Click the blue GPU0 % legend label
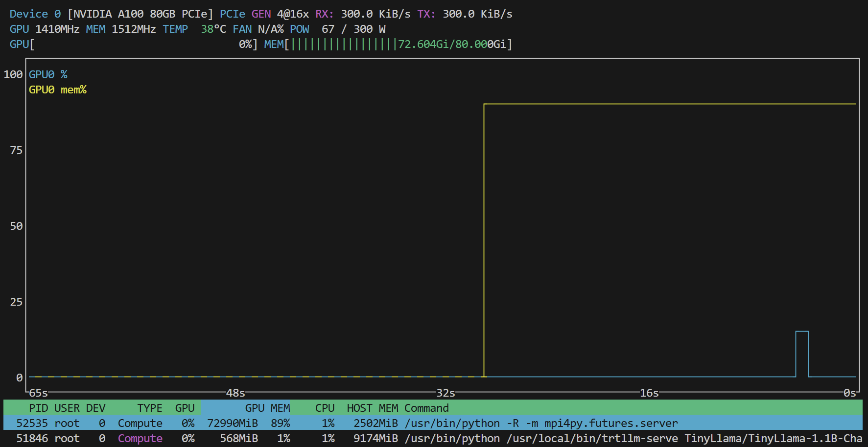The width and height of the screenshot is (868, 447). coord(48,75)
